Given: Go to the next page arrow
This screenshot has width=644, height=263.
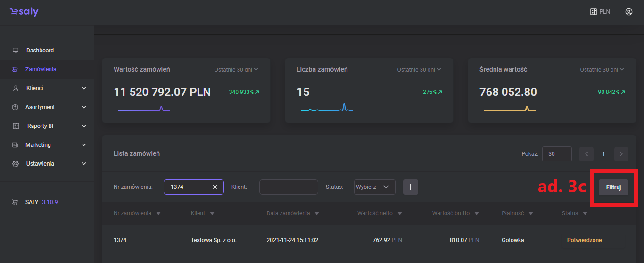Looking at the screenshot, I should [x=621, y=154].
